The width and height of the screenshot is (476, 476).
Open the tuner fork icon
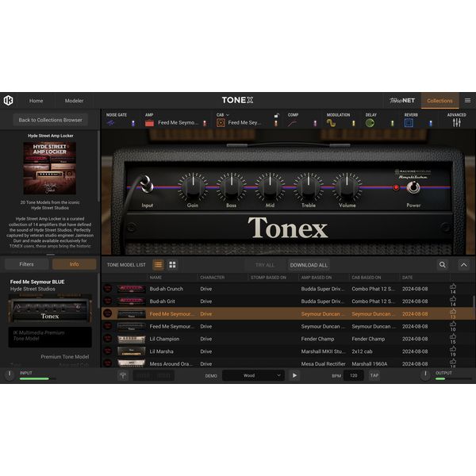tap(123, 375)
